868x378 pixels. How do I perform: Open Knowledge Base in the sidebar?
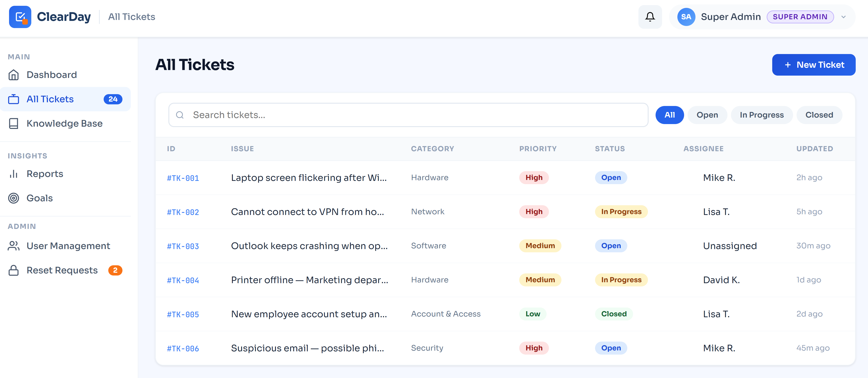tap(65, 123)
